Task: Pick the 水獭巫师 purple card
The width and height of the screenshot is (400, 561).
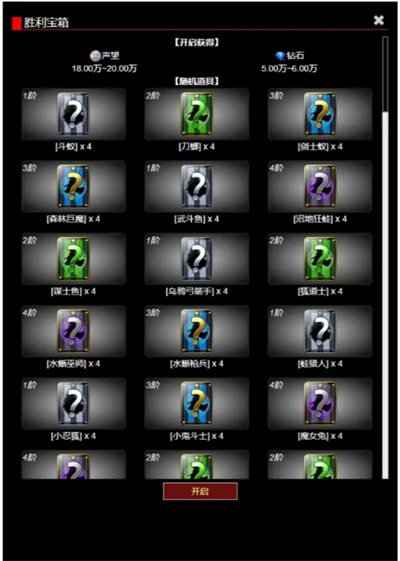Action: pyautogui.click(x=73, y=331)
